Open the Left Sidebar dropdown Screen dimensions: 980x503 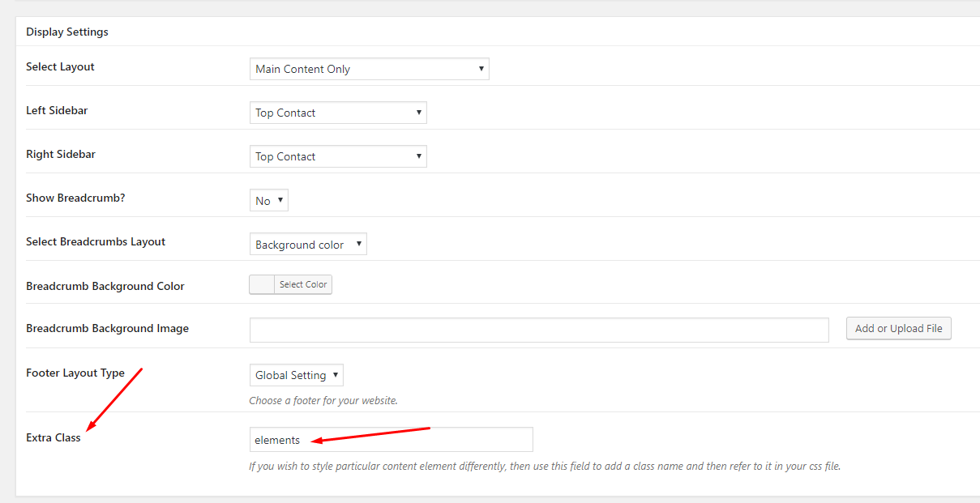[x=338, y=113]
